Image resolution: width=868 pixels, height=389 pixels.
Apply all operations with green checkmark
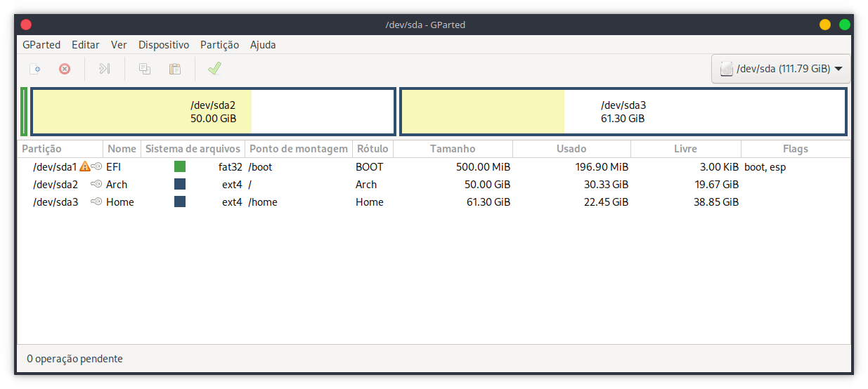point(214,69)
